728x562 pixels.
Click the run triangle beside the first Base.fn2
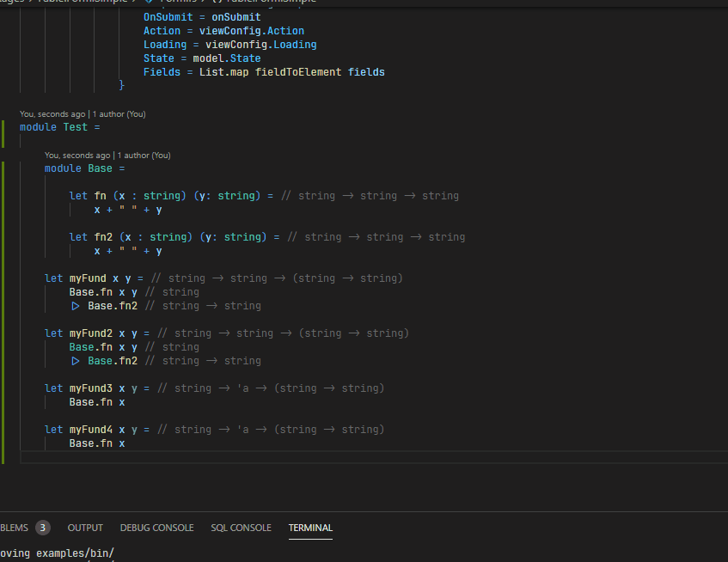(x=76, y=305)
